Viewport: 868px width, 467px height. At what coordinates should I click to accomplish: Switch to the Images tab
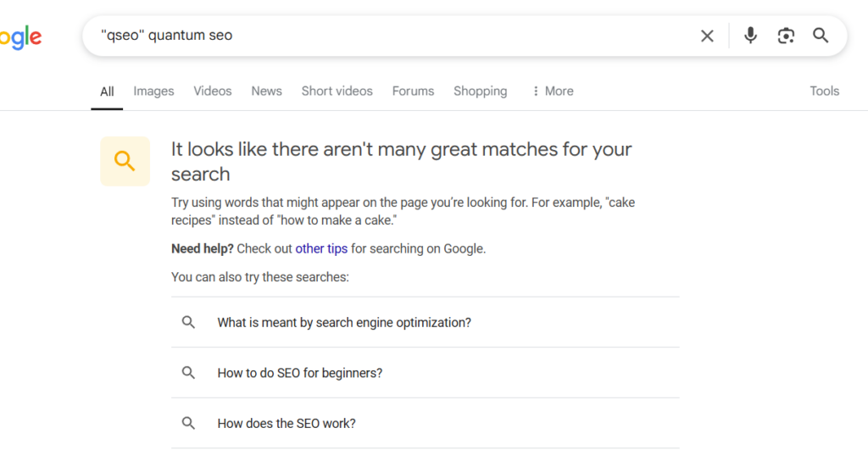[153, 92]
